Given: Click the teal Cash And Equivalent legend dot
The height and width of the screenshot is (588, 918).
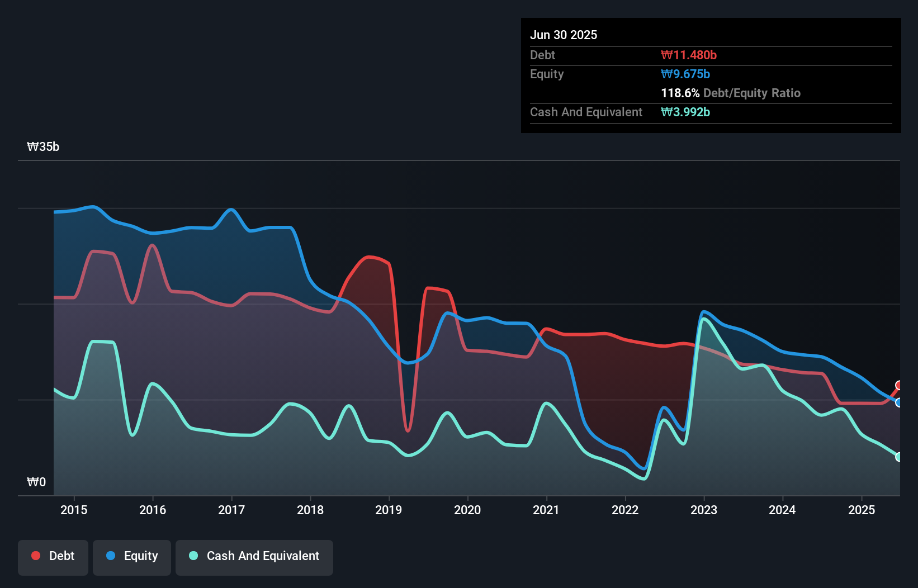Looking at the screenshot, I should click(x=193, y=556).
